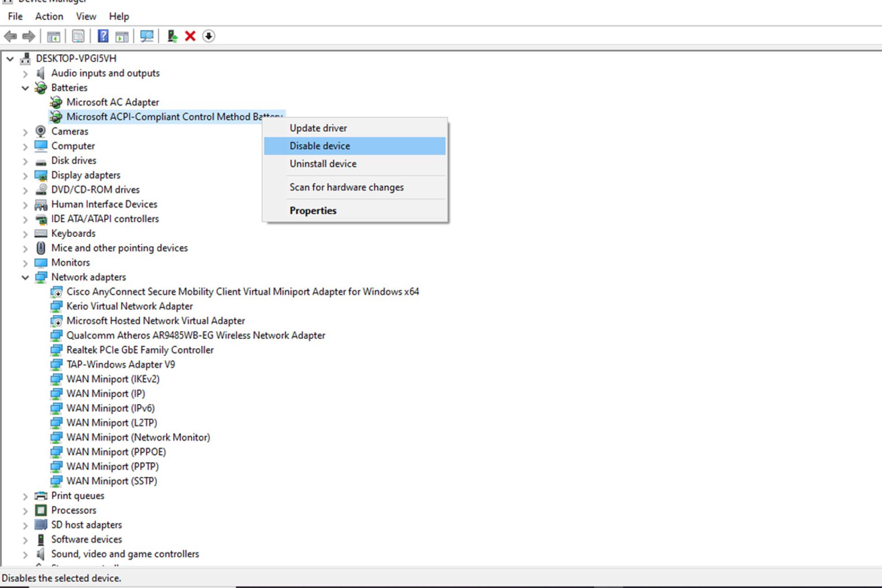Click the red X Uninstall device icon

pos(190,36)
